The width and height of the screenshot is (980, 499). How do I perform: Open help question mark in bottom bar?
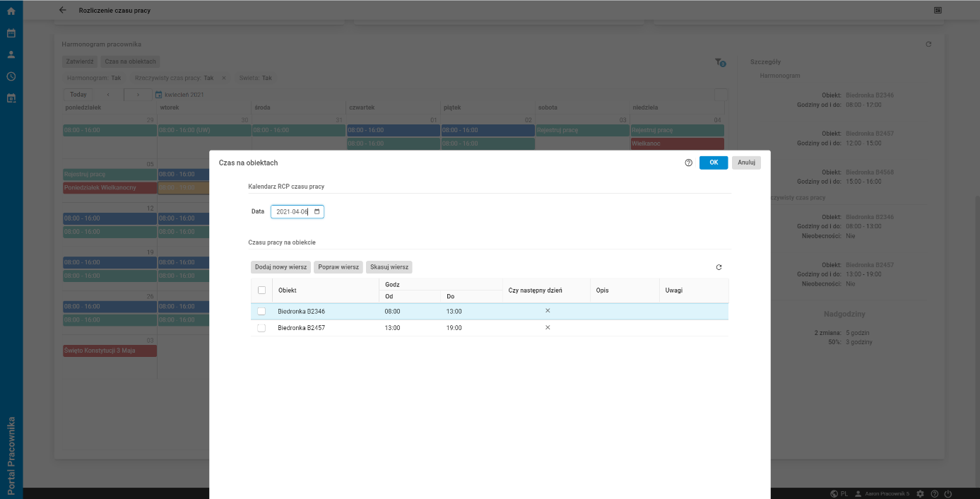click(934, 493)
